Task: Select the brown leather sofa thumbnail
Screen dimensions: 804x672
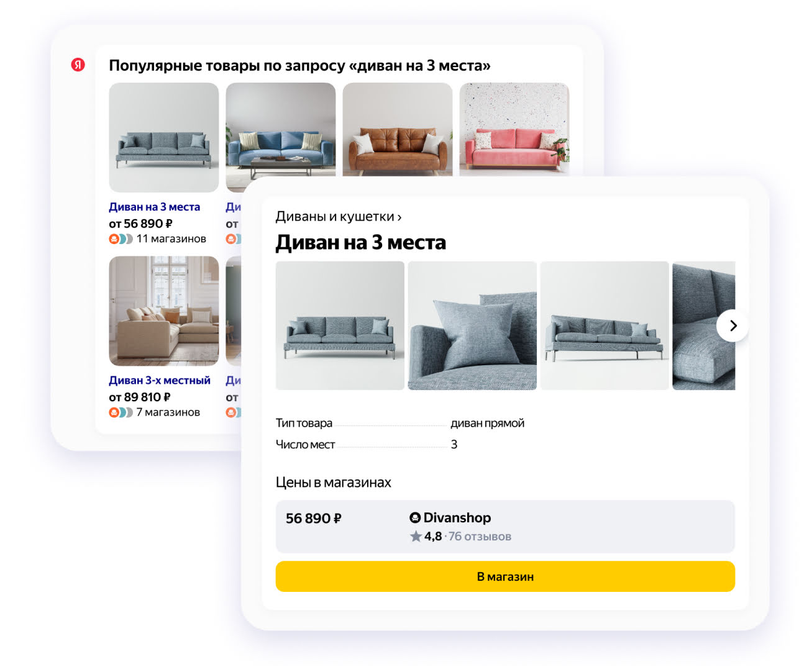Action: click(398, 129)
